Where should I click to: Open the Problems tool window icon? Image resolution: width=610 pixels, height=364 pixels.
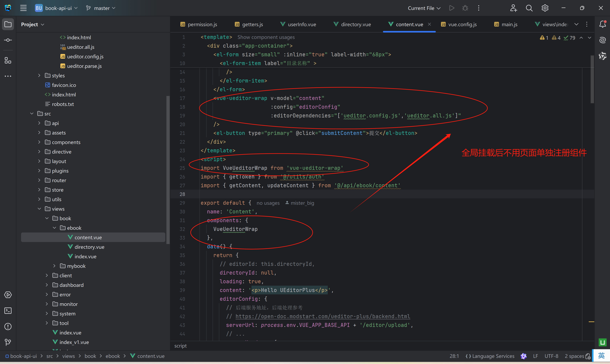(x=8, y=327)
